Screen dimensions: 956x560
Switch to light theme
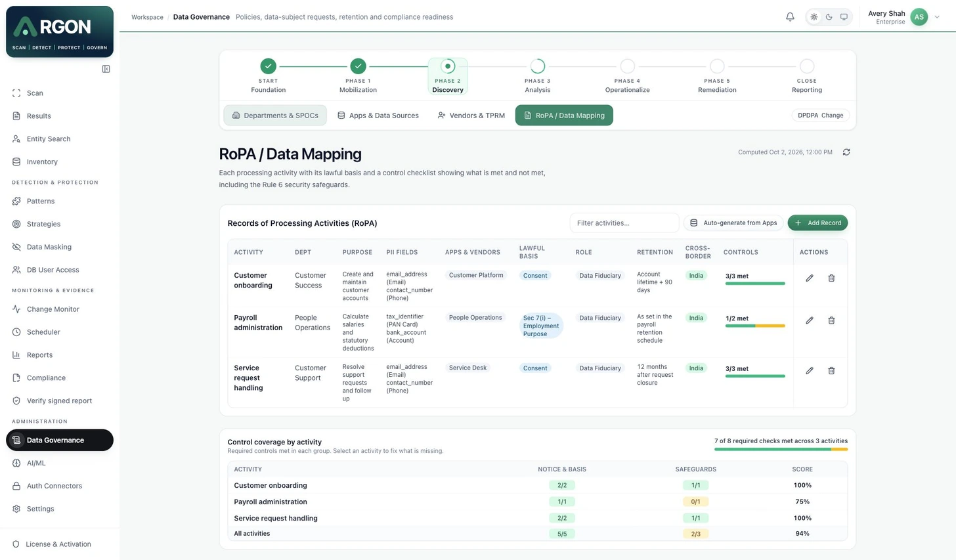click(x=814, y=17)
